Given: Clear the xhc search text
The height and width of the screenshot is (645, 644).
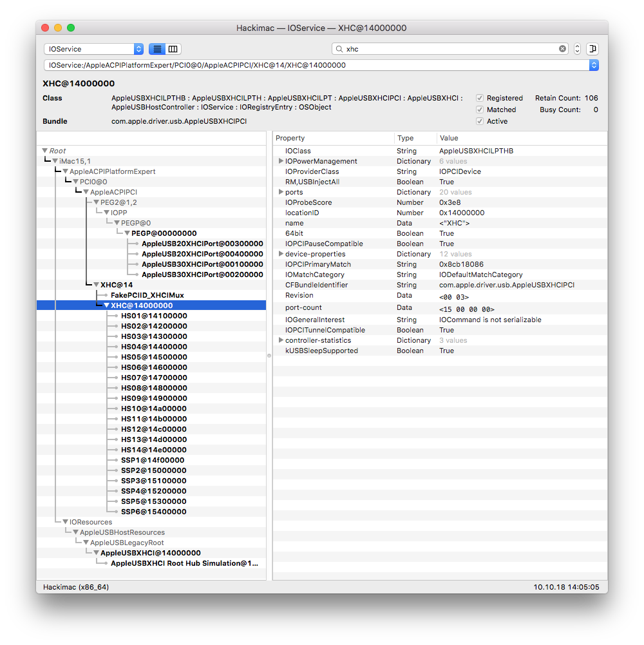Looking at the screenshot, I should 562,49.
